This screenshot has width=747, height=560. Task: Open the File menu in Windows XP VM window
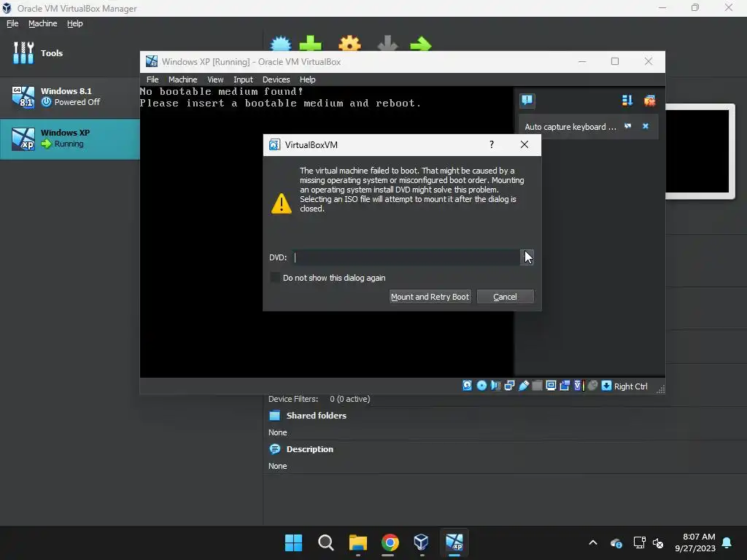pyautogui.click(x=152, y=79)
